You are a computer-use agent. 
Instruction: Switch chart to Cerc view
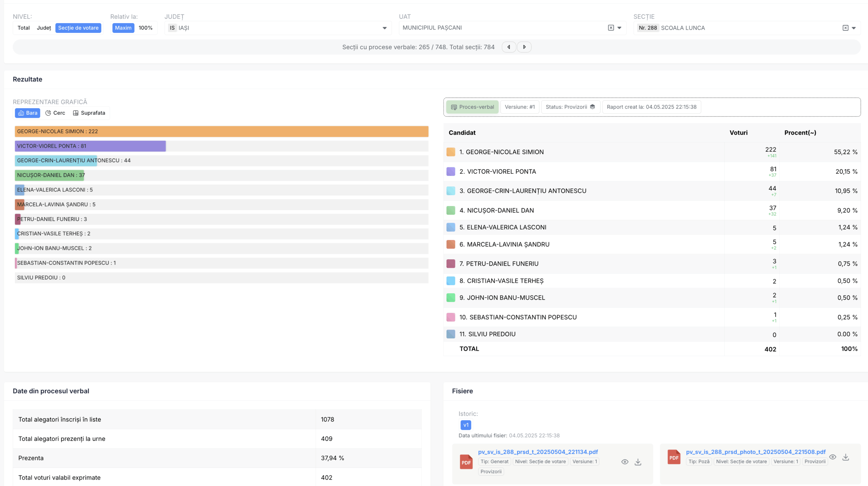point(55,113)
